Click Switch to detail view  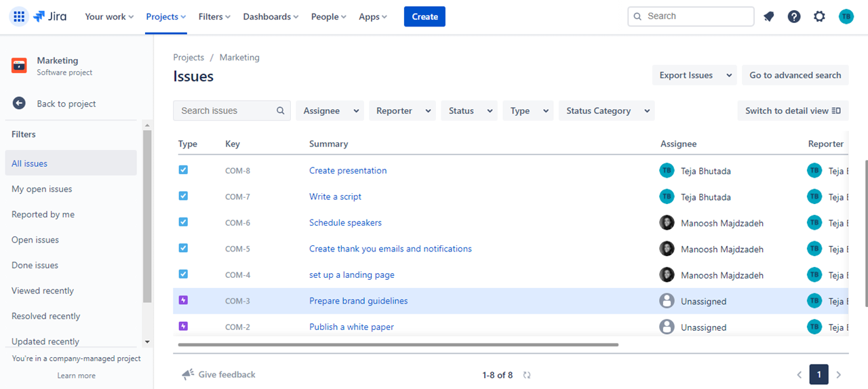point(793,110)
